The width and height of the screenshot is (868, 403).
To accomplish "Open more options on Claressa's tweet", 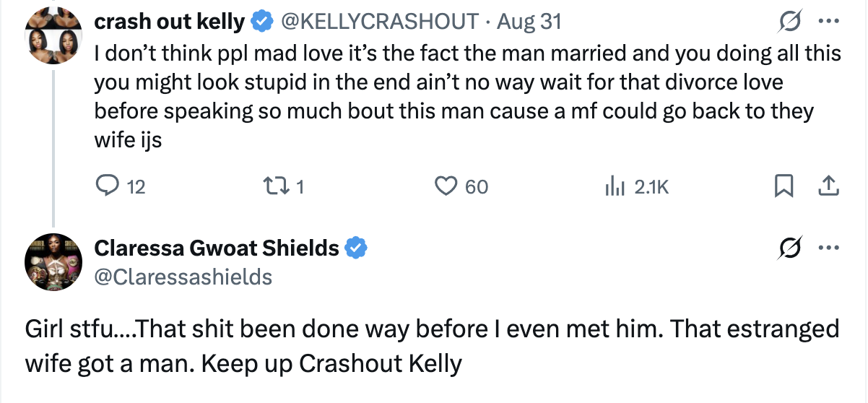I will tap(825, 248).
